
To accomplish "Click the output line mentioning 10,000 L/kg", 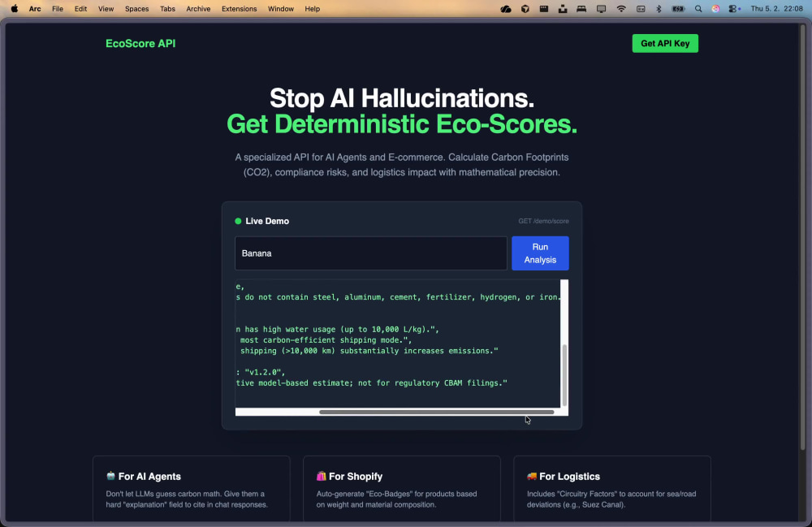I will tap(338, 329).
